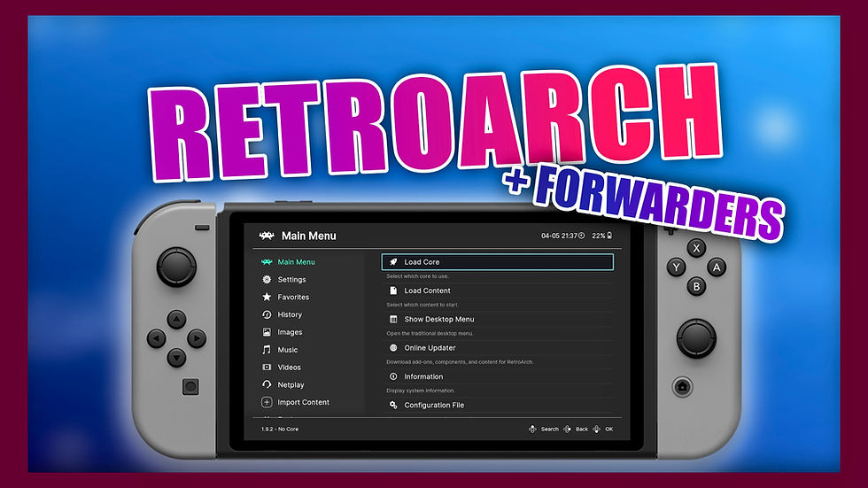Open Settings in the sidebar
This screenshot has height=488, width=868.
(291, 279)
